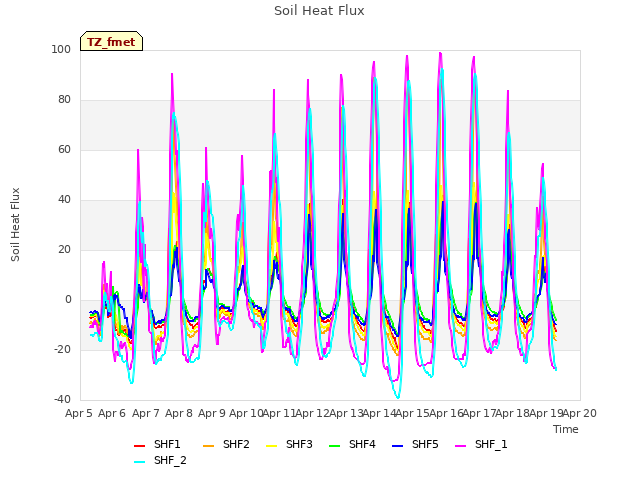The width and height of the screenshot is (640, 480).
Task: Click the Apr 16 x-axis tick label
Action: (x=446, y=413)
